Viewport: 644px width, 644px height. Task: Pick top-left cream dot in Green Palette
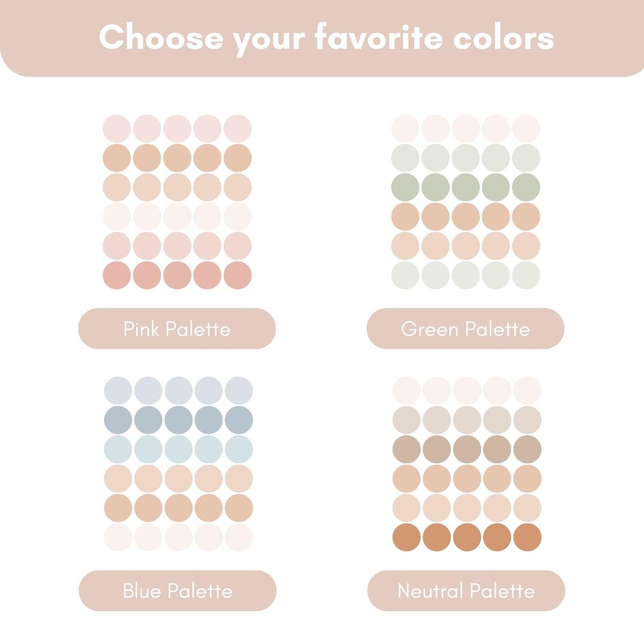coord(406,129)
